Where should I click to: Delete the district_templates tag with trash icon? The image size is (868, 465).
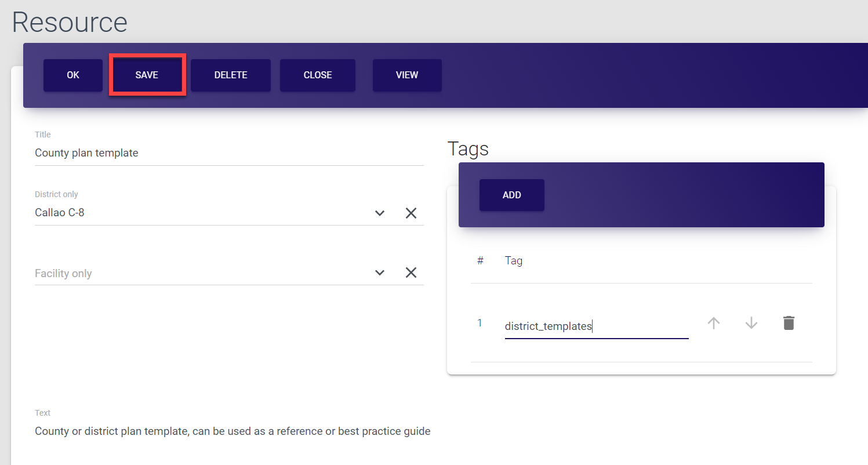(789, 324)
